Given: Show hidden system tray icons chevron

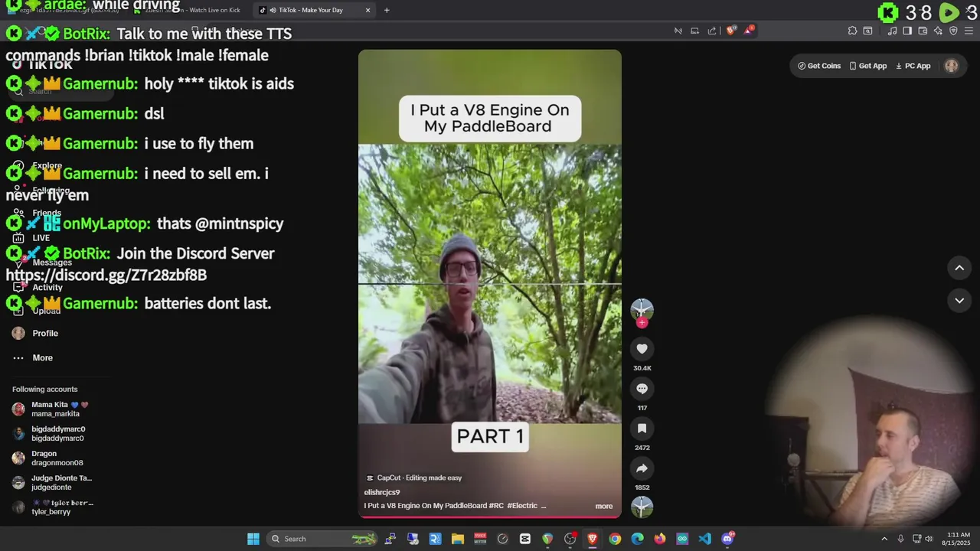Looking at the screenshot, I should click(x=884, y=539).
